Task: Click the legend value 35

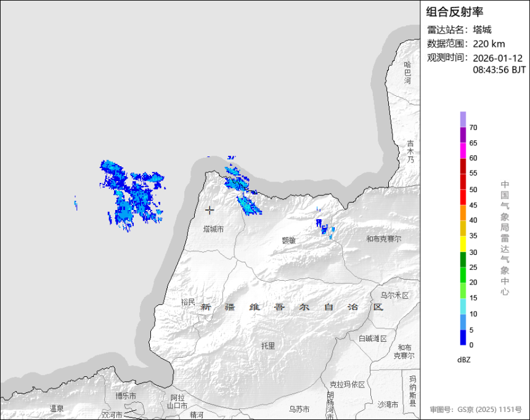Action: click(473, 236)
